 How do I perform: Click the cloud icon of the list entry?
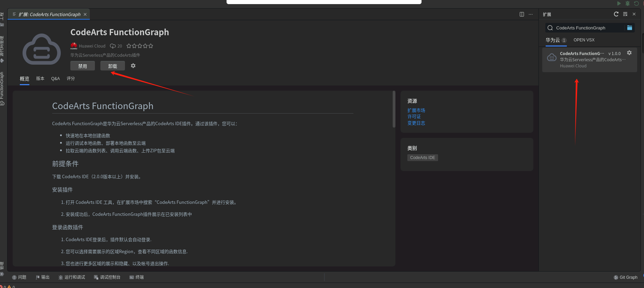pos(552,57)
